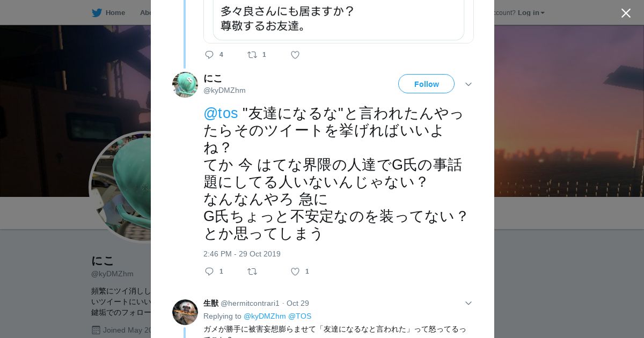Open the 2:46 PM - 29 Oct 2019 timestamp
Screen dimensions: 644x338
(242, 254)
